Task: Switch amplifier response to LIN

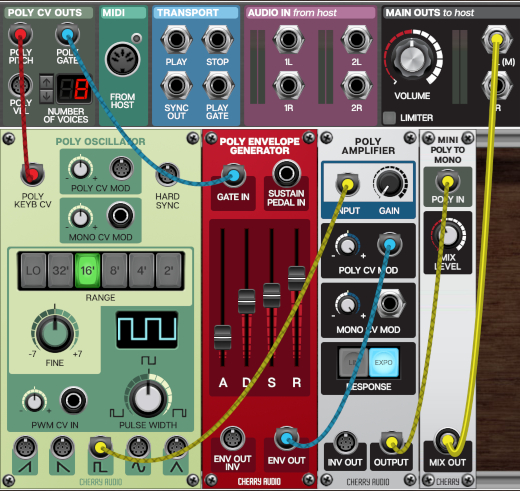Action: (354, 362)
